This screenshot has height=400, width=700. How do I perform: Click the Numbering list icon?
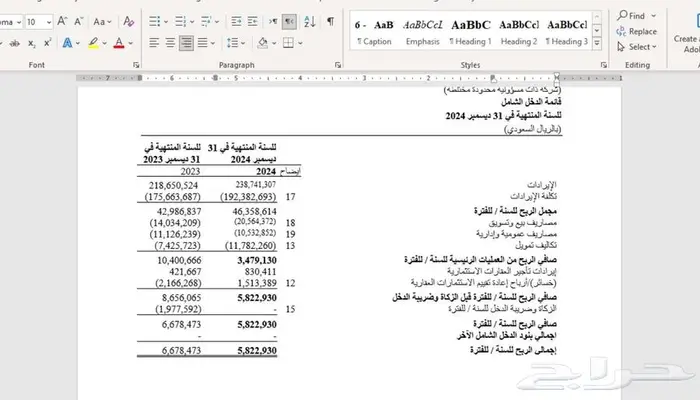click(180, 21)
